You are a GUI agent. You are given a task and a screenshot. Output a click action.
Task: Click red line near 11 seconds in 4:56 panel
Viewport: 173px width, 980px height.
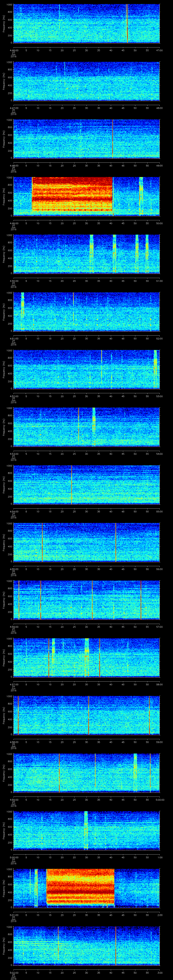click(x=40, y=600)
